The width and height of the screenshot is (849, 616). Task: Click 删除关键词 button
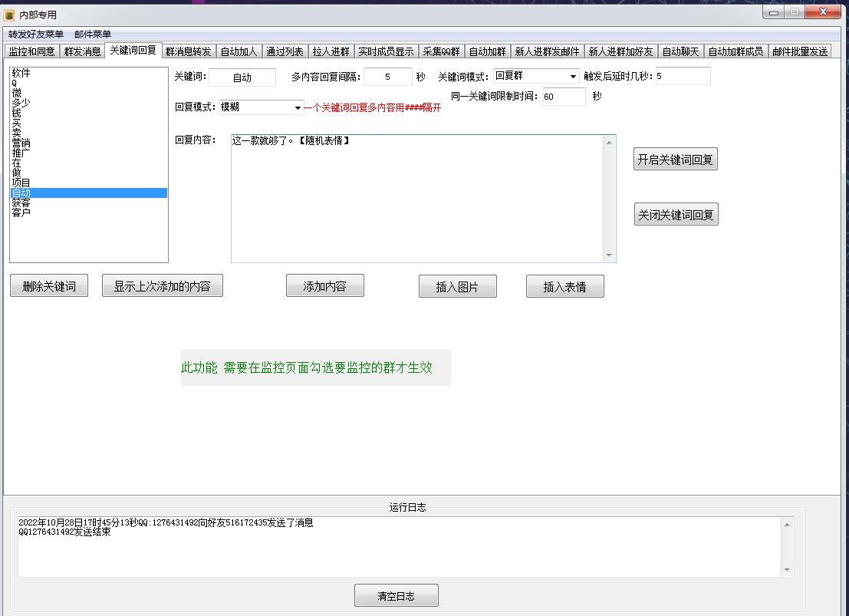tap(49, 286)
